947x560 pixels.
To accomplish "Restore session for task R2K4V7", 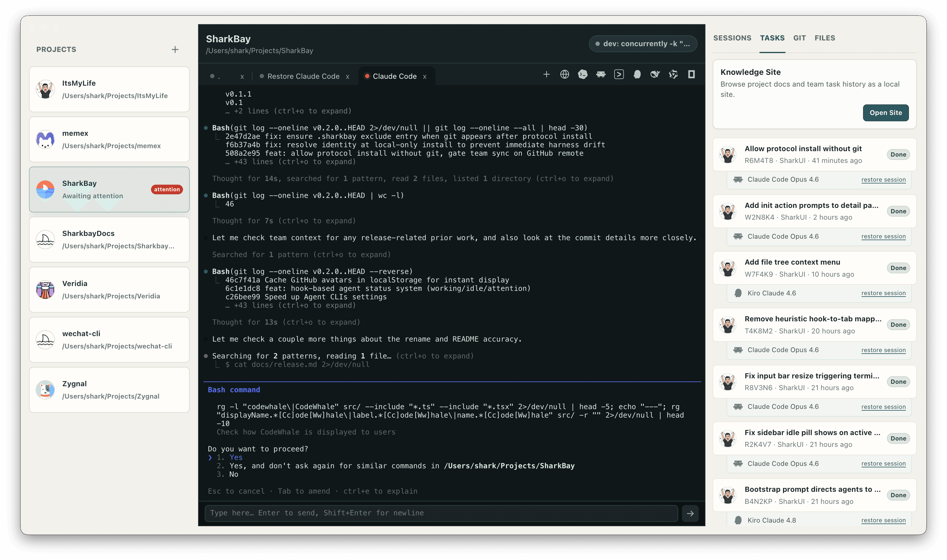I will 883,464.
